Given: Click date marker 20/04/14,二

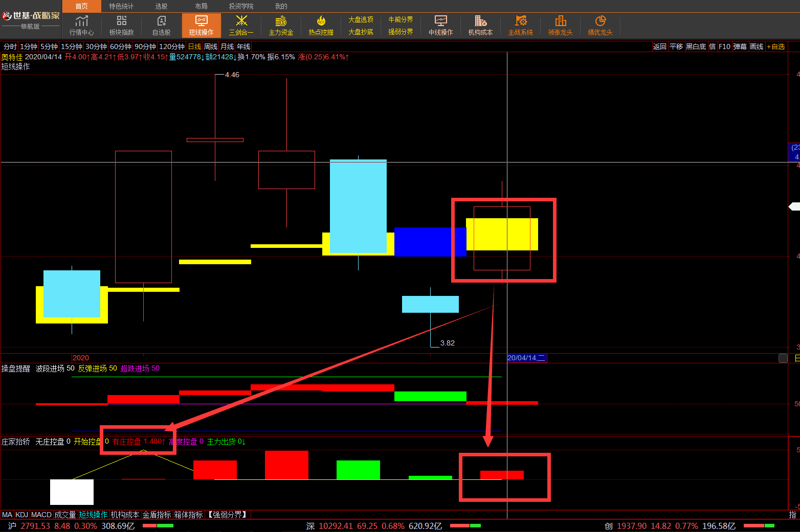Looking at the screenshot, I should point(526,358).
